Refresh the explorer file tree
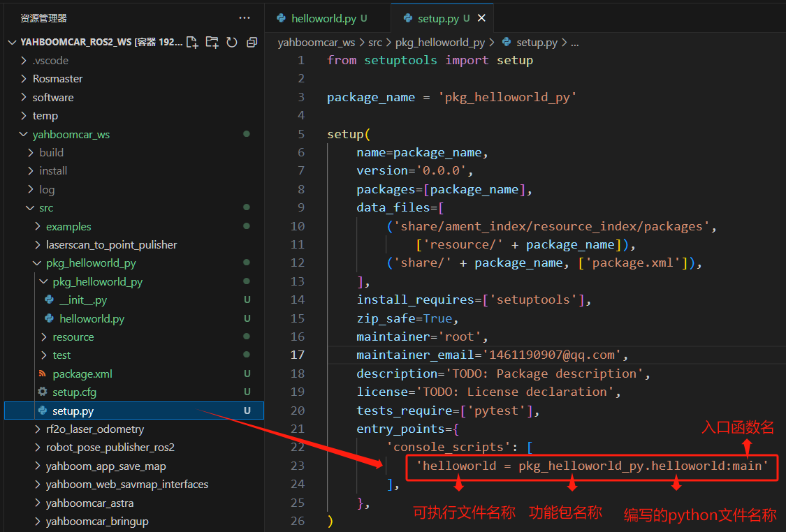This screenshot has height=532, width=786. pyautogui.click(x=232, y=42)
